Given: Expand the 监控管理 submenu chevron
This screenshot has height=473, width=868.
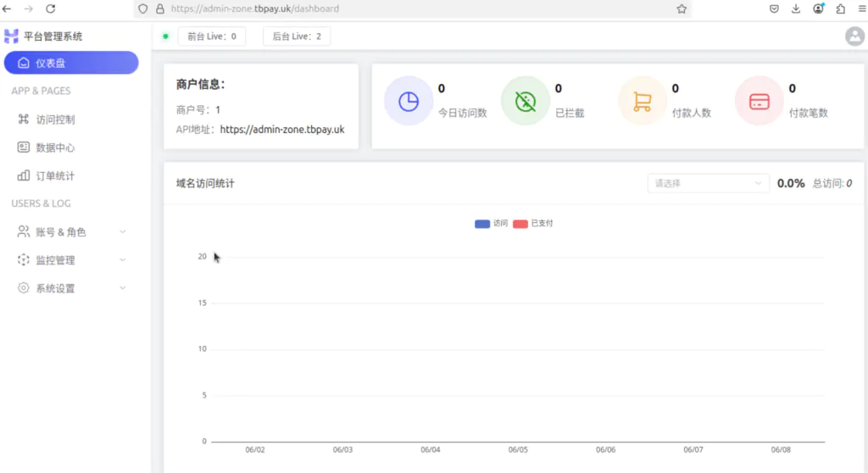Looking at the screenshot, I should tap(122, 259).
